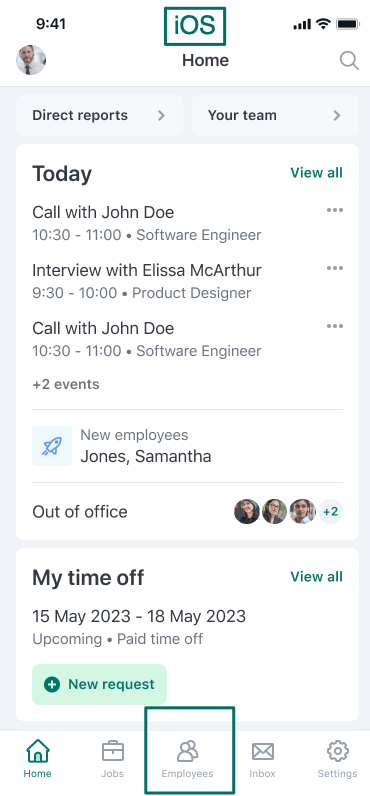Open more options for first John Doe call
The width and height of the screenshot is (370, 796).
pyautogui.click(x=334, y=210)
